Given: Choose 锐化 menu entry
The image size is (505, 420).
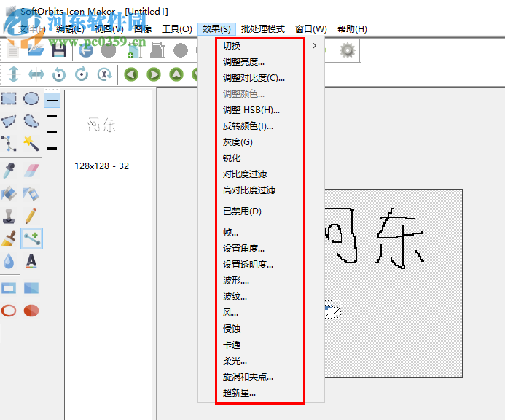Looking at the screenshot, I should pyautogui.click(x=261, y=158).
